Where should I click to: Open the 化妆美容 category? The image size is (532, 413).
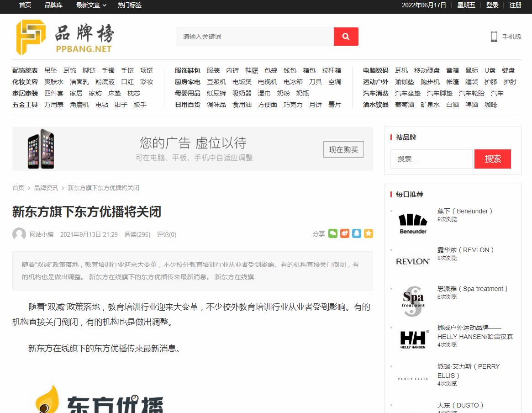[x=25, y=82]
